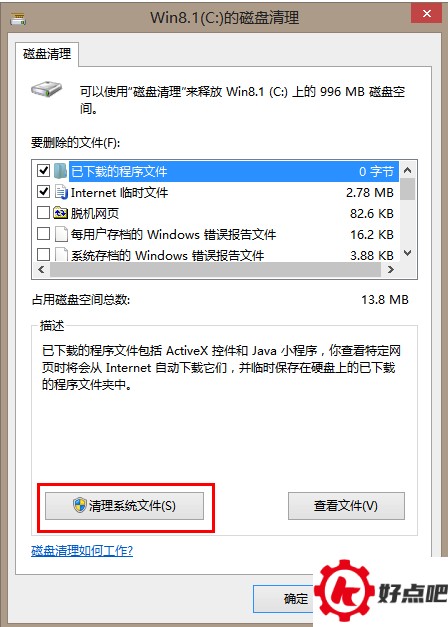Click the 查看文件(V) button

click(346, 506)
